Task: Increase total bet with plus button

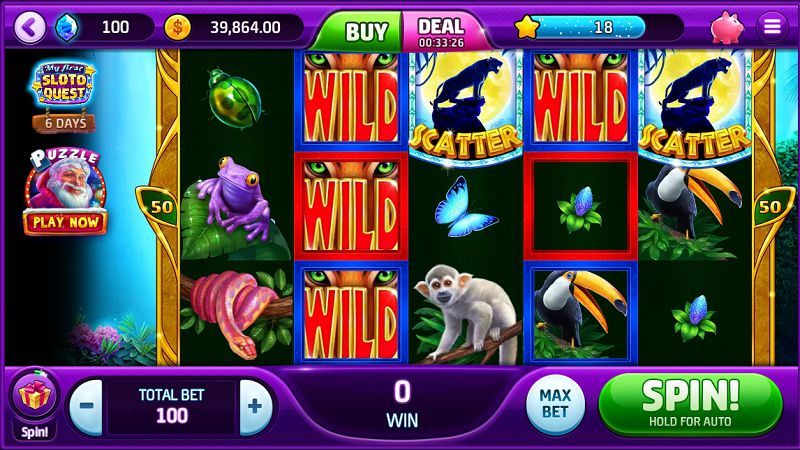Action: [x=255, y=407]
